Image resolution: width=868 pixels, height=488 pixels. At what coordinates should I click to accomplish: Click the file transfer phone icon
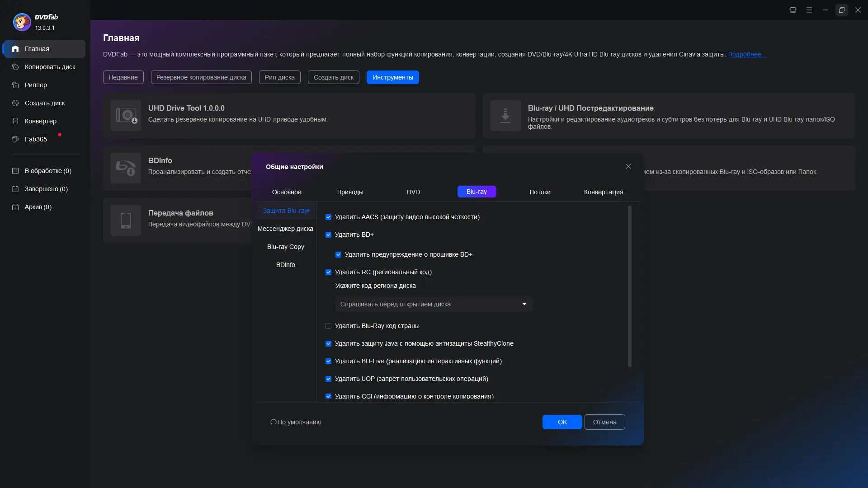126,221
